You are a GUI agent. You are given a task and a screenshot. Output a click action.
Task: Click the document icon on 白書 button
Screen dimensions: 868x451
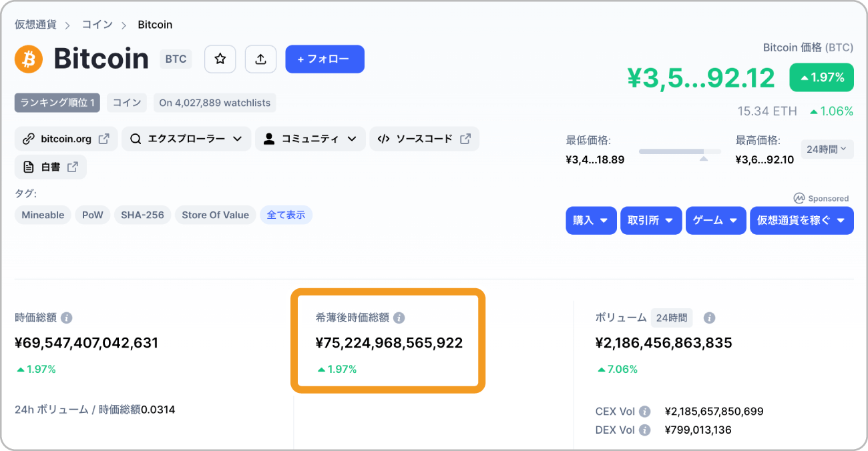click(x=28, y=167)
